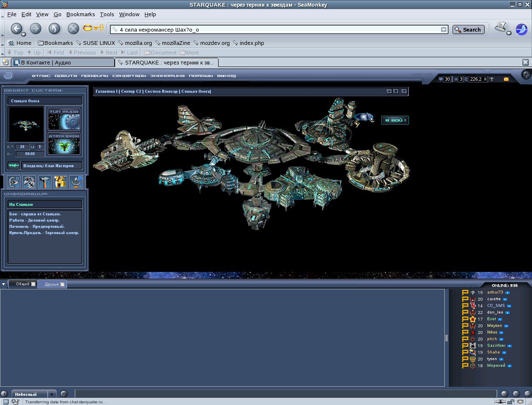Open the Небесный channel dropdown
532x405 pixels.
click(x=51, y=394)
